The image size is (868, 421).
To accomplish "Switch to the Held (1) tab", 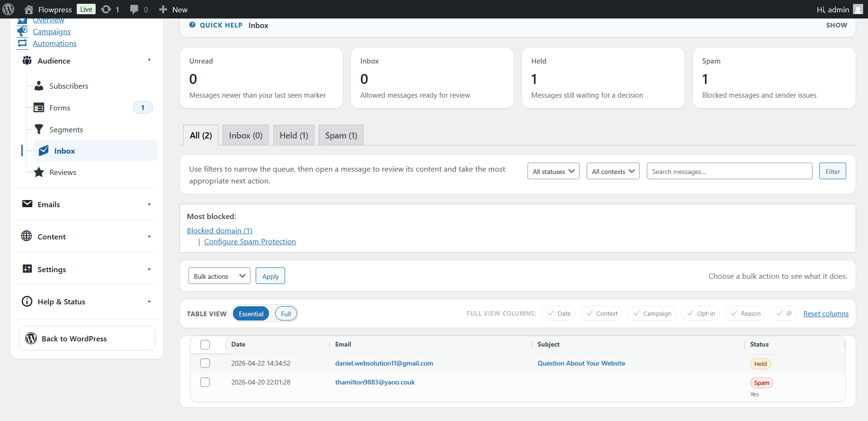I will click(294, 135).
